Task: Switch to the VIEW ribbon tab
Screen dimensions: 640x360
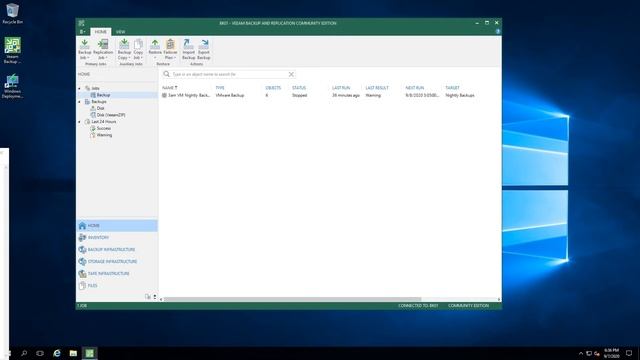Action: tap(120, 31)
